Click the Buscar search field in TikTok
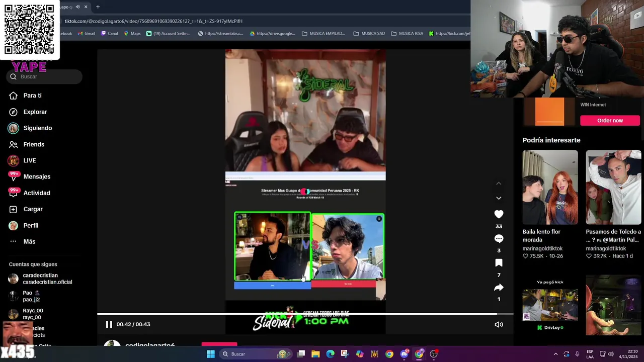 coord(45,76)
